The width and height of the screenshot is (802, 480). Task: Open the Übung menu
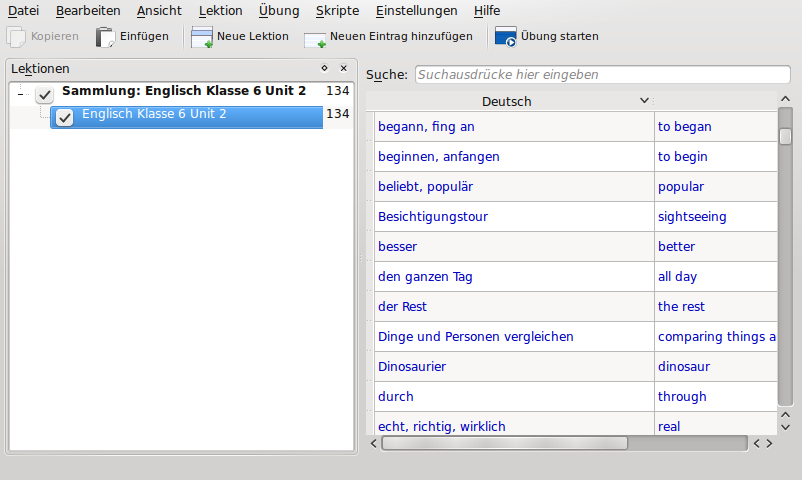pos(279,11)
